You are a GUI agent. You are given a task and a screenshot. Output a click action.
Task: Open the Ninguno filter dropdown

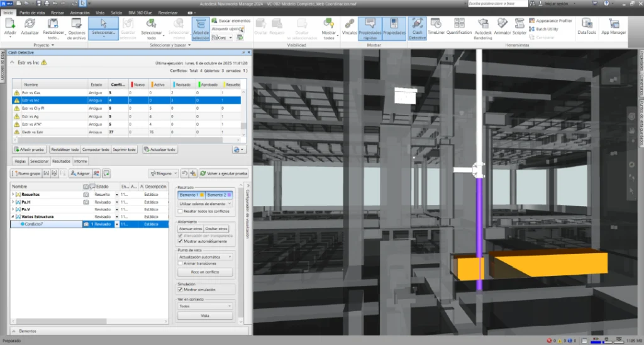click(164, 173)
